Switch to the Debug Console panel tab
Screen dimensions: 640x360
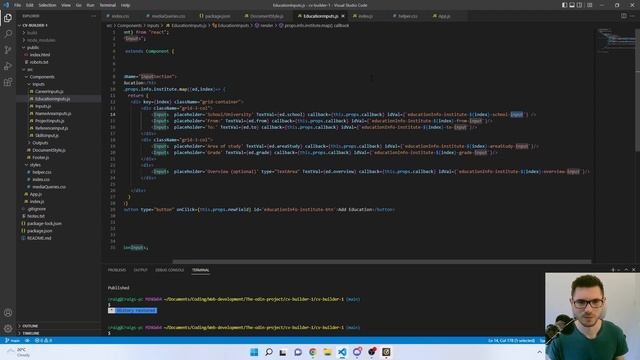click(x=169, y=270)
